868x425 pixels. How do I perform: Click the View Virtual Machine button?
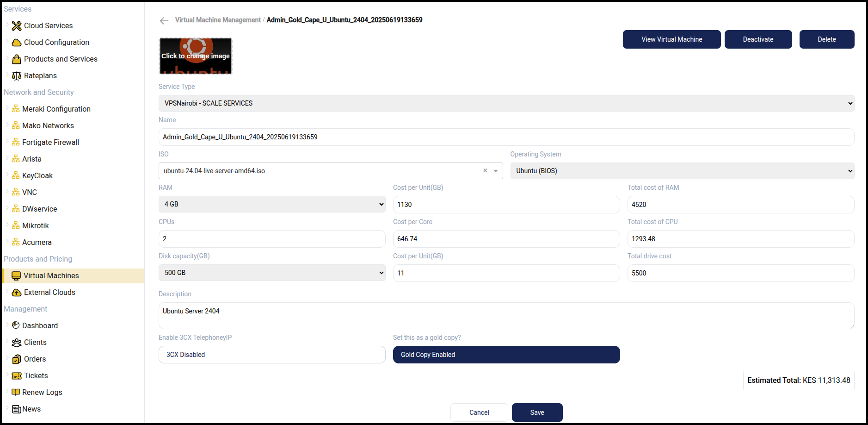click(x=671, y=39)
